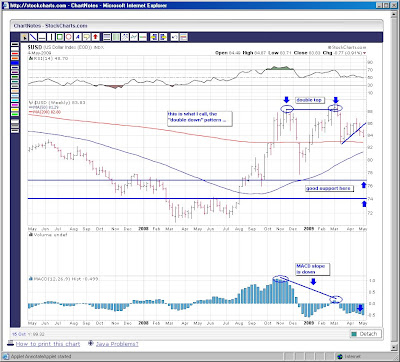Pick the orange line color swatch
Viewport: 400px width, 362px height.
15,58
